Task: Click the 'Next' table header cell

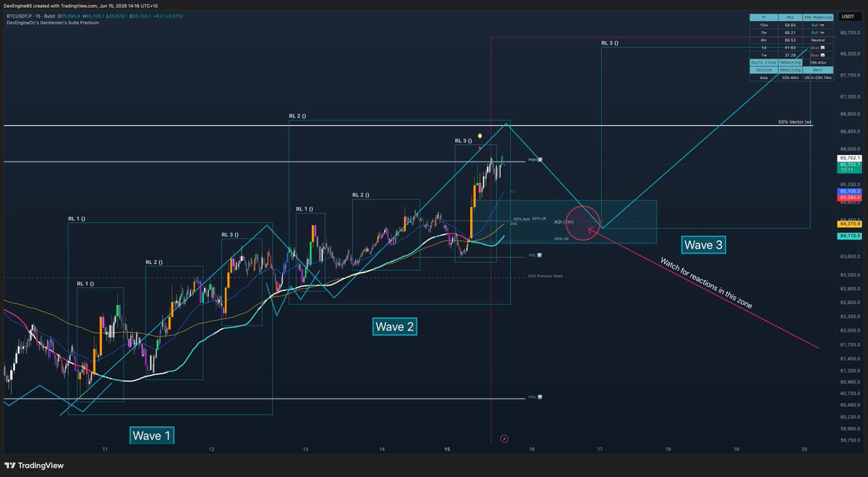Action: 817,70
